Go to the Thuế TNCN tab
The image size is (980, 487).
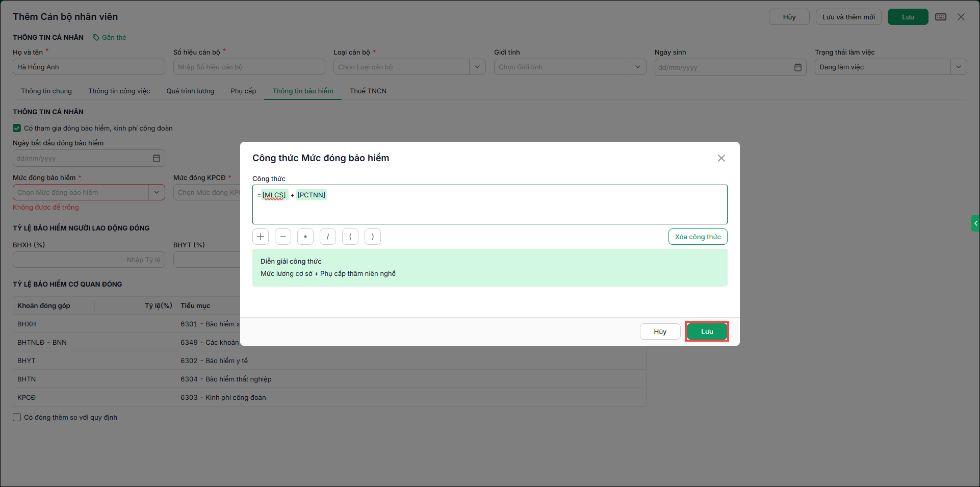368,91
